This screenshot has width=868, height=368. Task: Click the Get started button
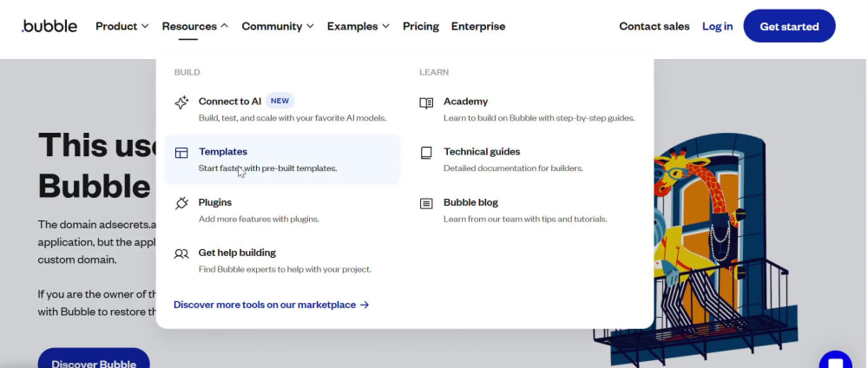pyautogui.click(x=789, y=26)
